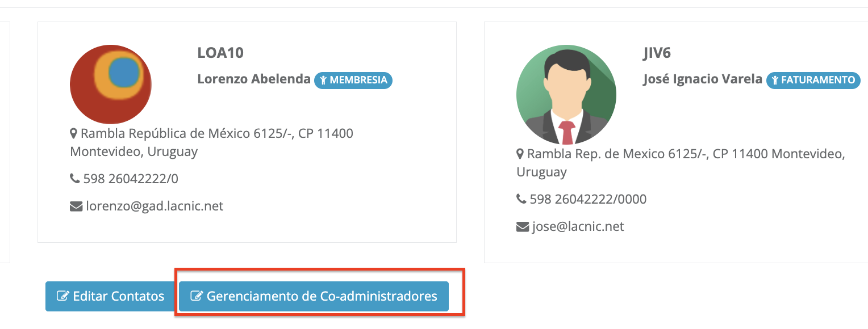Viewport: 868px width, 329px height.
Task: Click the LOA10 handle heading
Action: pyautogui.click(x=220, y=53)
